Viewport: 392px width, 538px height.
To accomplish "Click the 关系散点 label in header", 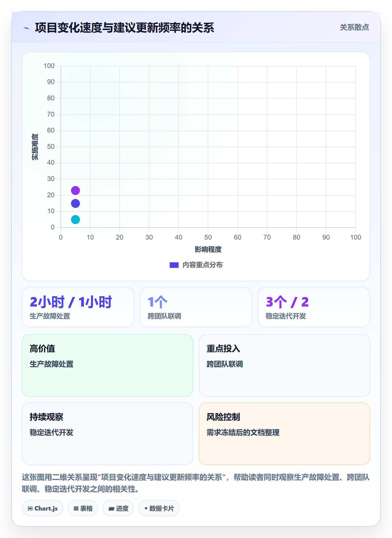I will tap(354, 27).
